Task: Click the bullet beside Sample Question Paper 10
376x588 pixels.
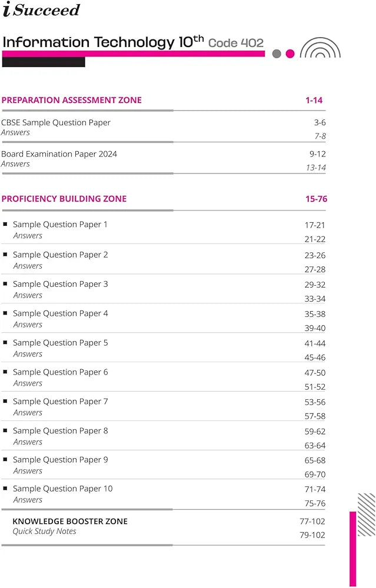Action: [5, 488]
